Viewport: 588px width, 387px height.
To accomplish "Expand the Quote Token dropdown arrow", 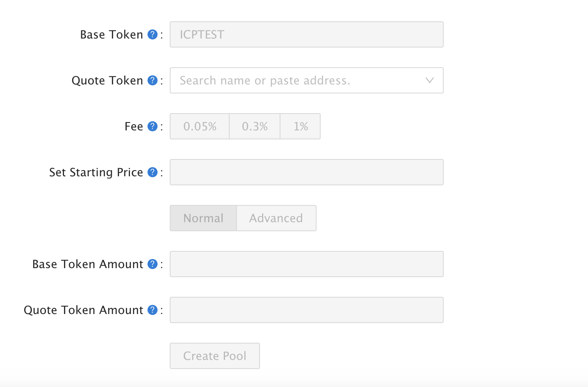I will [429, 80].
